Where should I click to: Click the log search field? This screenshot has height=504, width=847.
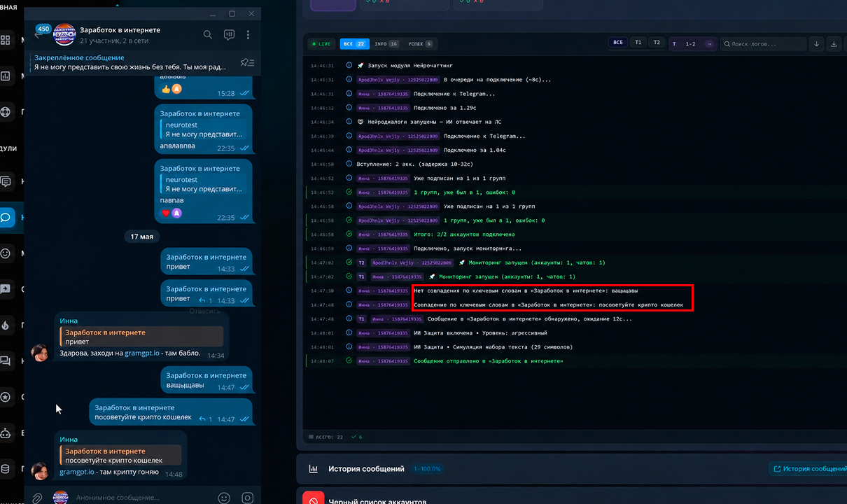pos(764,43)
